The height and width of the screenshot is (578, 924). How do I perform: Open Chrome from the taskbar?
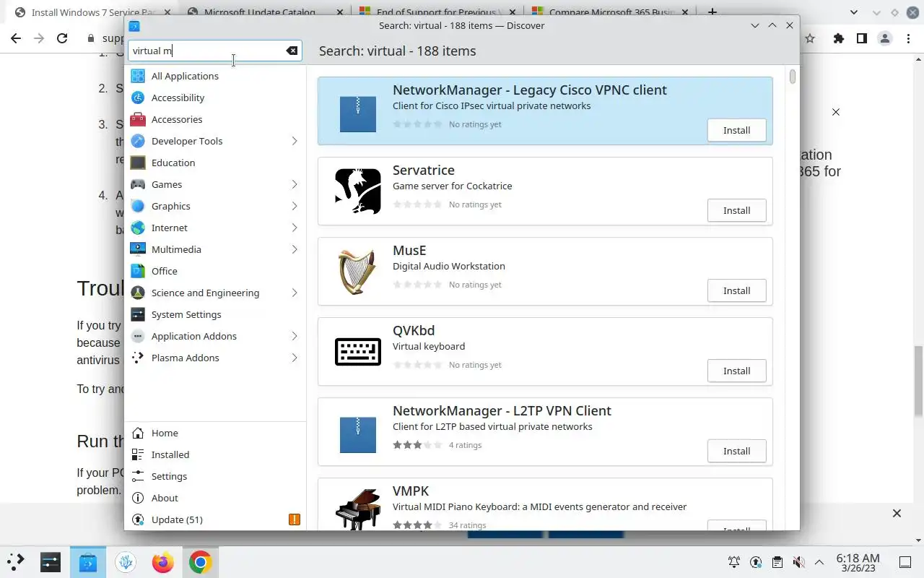point(200,562)
